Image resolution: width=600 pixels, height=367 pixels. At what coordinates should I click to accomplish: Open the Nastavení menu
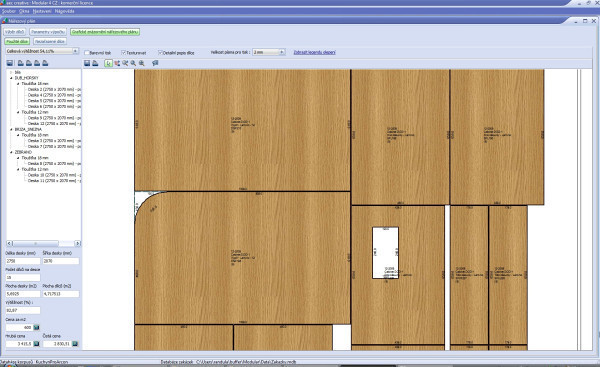pos(42,11)
